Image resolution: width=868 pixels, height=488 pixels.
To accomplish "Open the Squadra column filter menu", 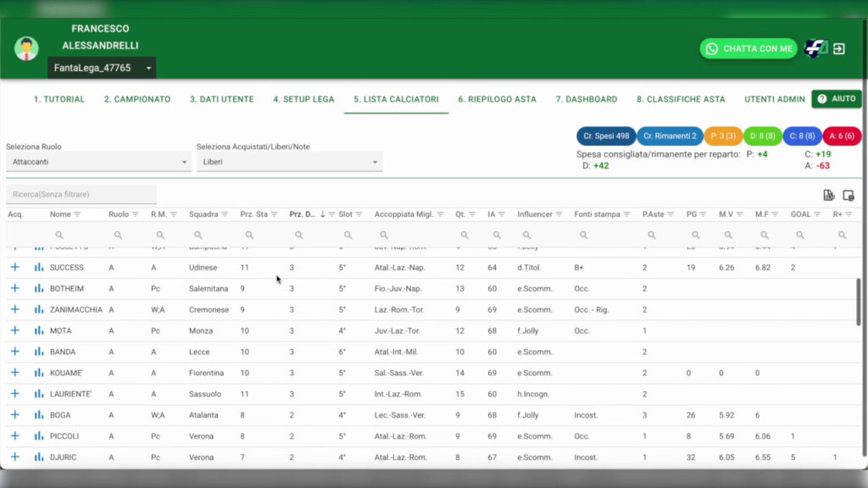I will point(224,214).
